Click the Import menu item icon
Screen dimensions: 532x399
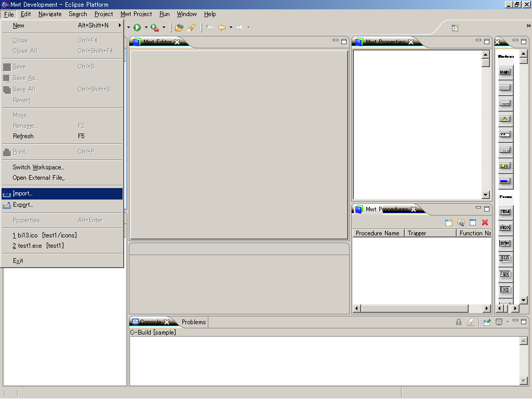[x=7, y=194]
